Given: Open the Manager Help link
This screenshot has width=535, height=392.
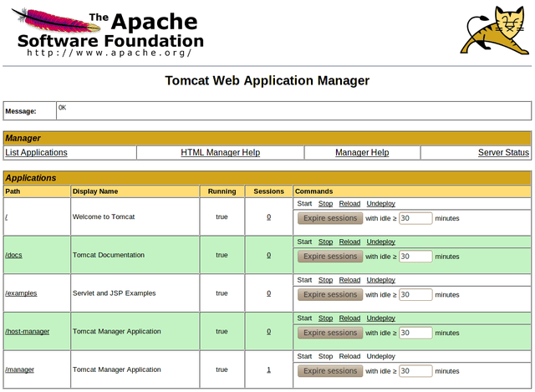Looking at the screenshot, I should click(x=362, y=152).
